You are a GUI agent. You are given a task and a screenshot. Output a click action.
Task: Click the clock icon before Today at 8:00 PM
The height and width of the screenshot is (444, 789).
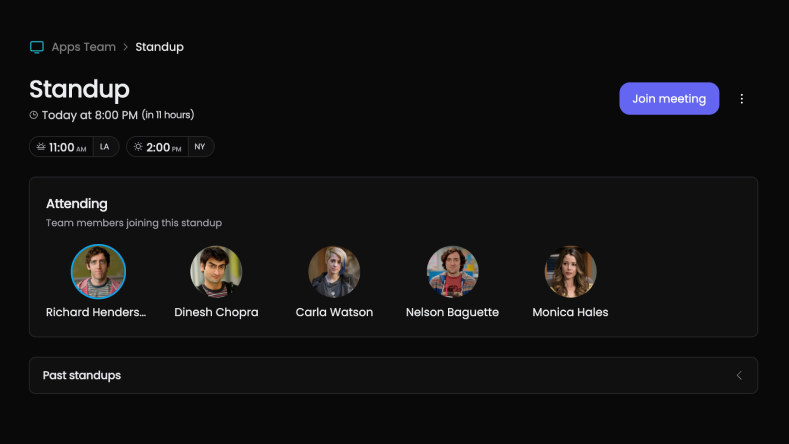tap(34, 115)
